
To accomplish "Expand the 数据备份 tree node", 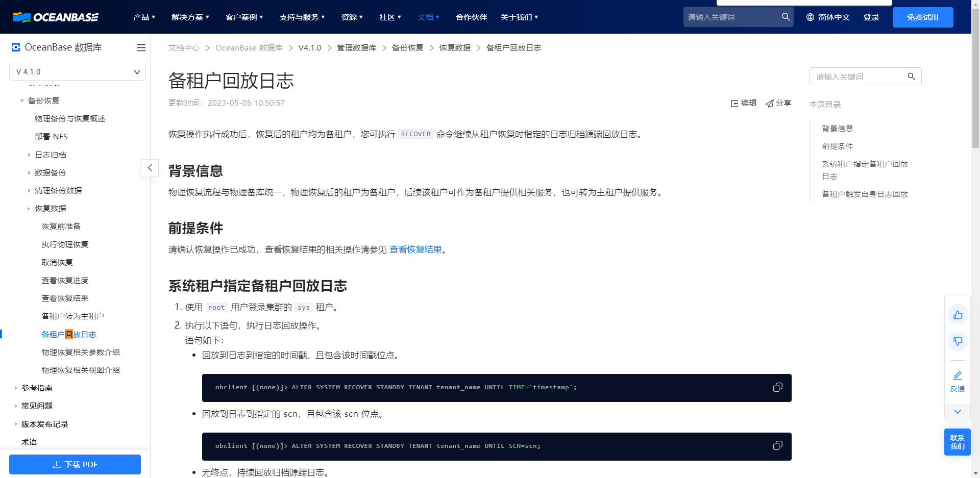I will click(x=29, y=173).
